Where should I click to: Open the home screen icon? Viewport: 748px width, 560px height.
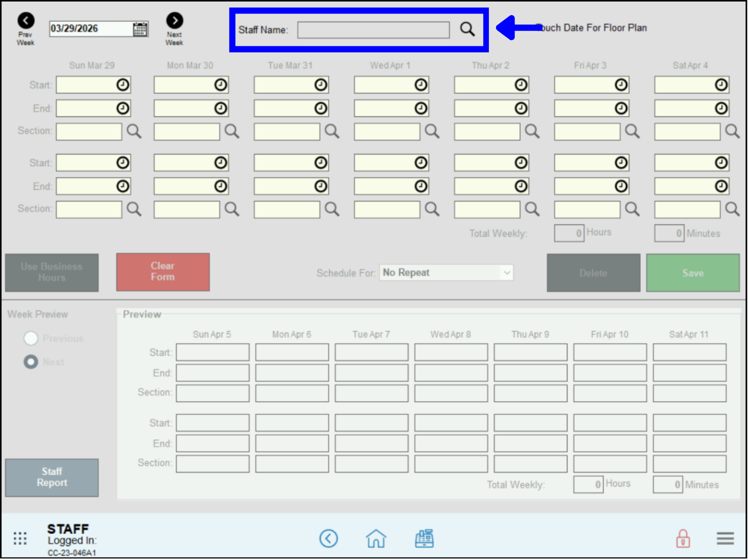376,538
